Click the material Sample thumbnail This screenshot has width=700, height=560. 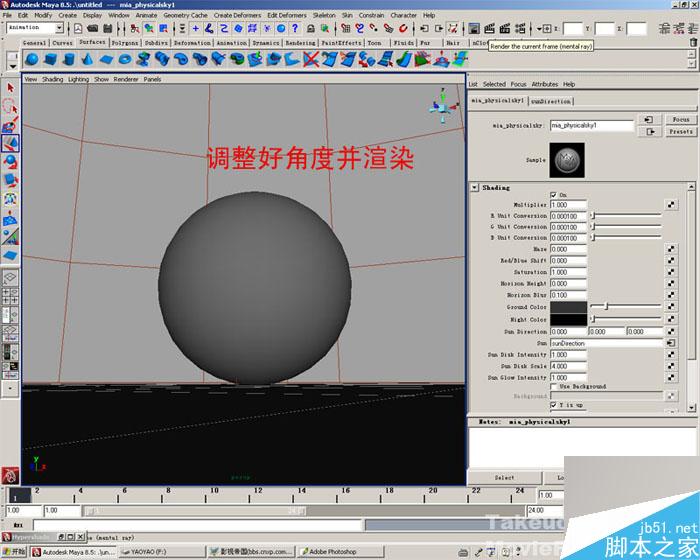pos(567,160)
